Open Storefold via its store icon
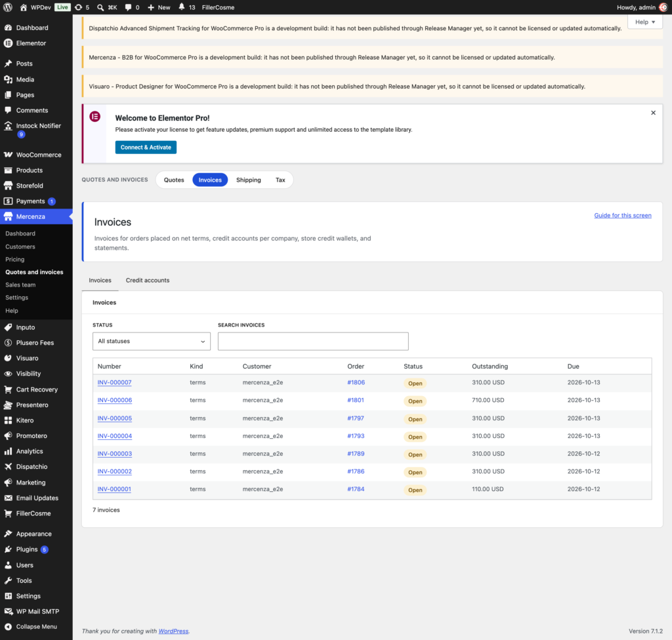 click(8, 186)
